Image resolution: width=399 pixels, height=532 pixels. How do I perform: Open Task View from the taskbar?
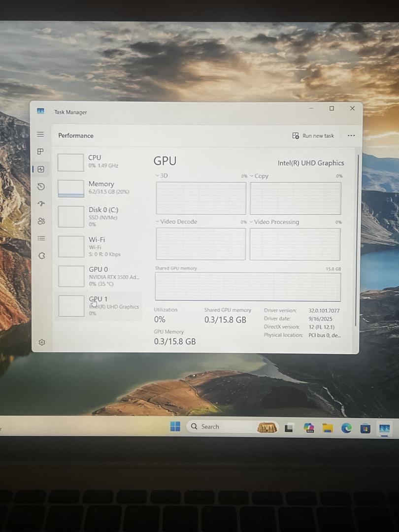(289, 428)
